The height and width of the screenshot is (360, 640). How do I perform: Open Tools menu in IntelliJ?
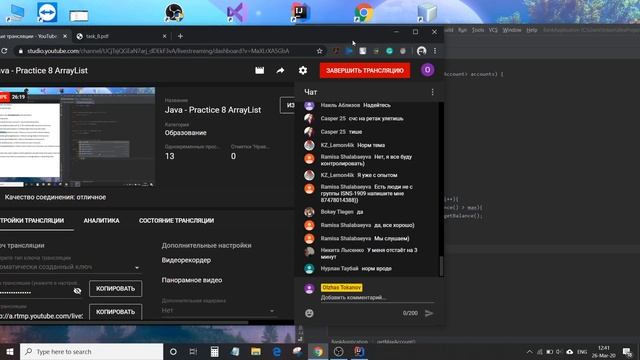pyautogui.click(x=478, y=30)
